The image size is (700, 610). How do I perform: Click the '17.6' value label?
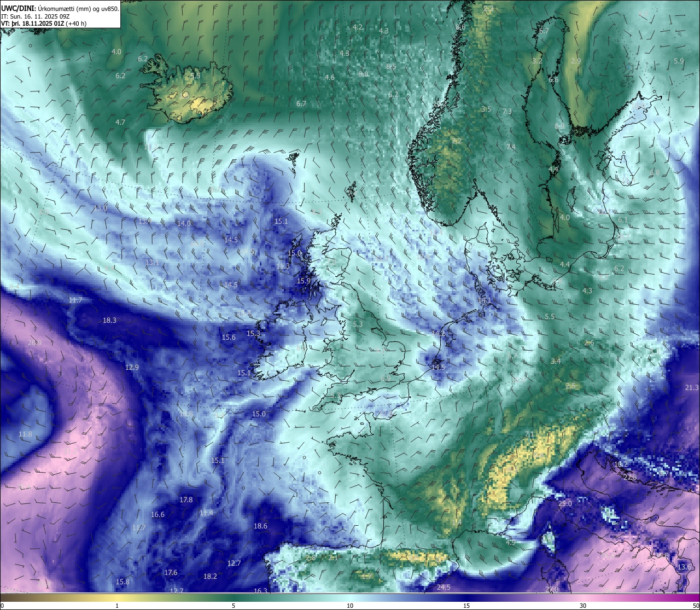pyautogui.click(x=171, y=573)
